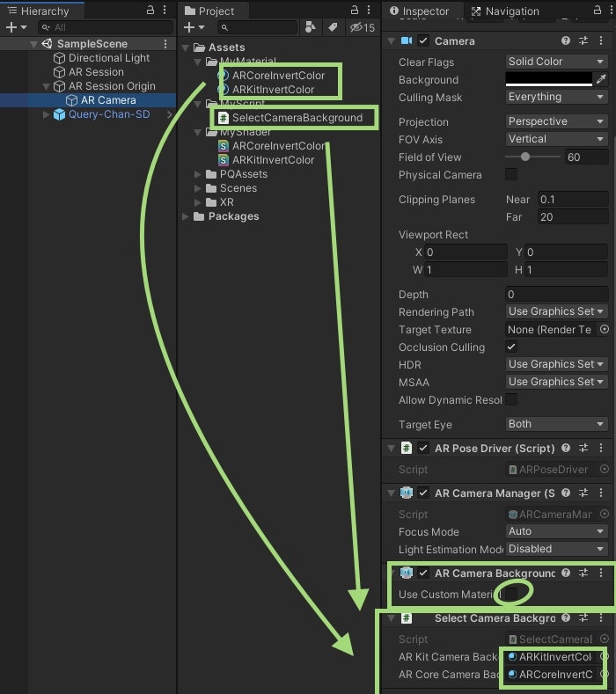Open Rendering Path dropdown

(x=556, y=311)
